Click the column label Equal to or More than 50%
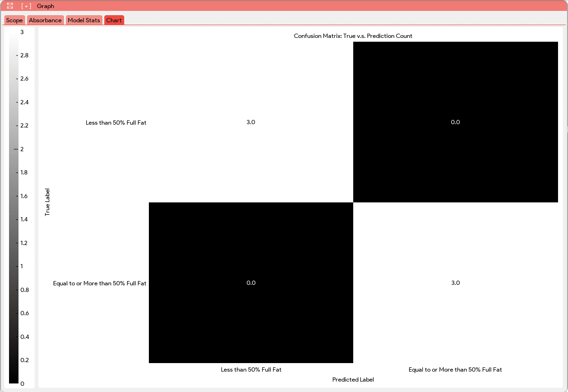 [x=455, y=370]
